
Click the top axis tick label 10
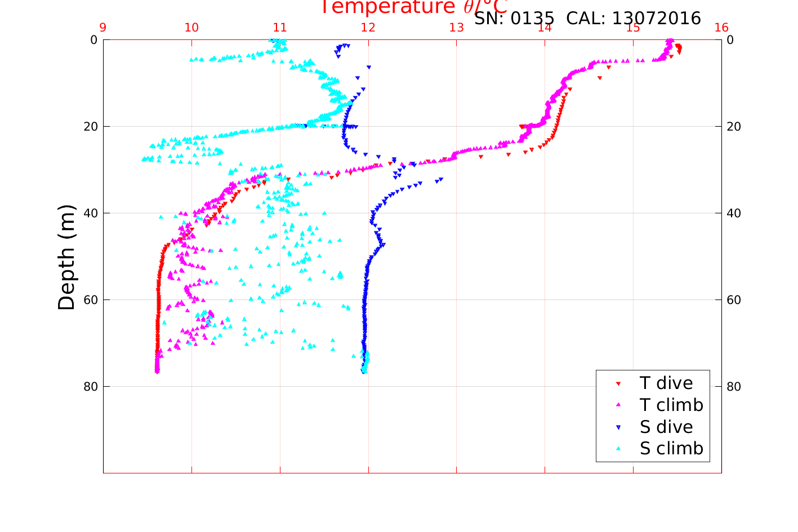click(191, 28)
